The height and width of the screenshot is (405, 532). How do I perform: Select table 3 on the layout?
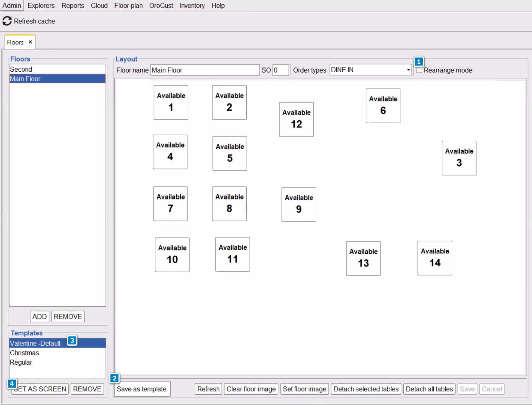coord(459,158)
